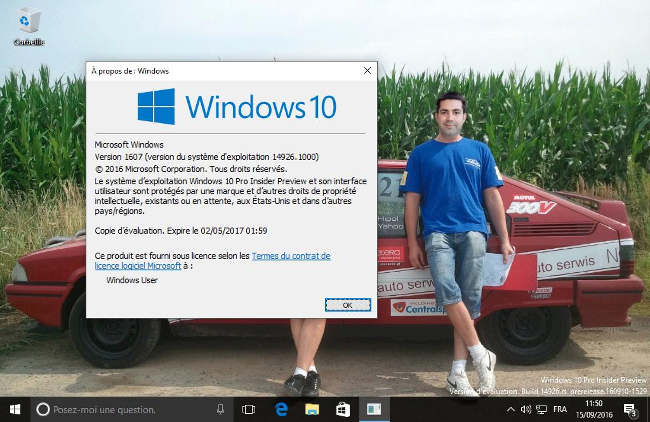Click the Cortana circle icon
Screen dimensions: 650x422
tap(43, 409)
